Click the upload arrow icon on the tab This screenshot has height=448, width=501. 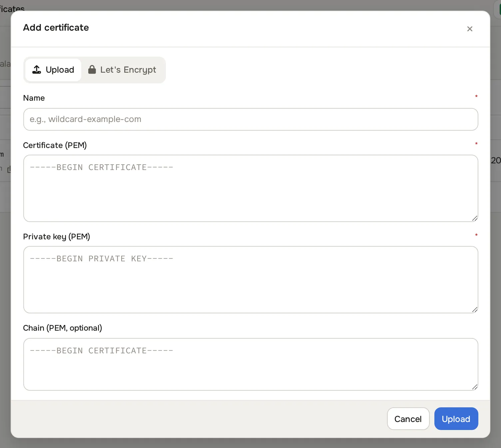[x=37, y=69]
